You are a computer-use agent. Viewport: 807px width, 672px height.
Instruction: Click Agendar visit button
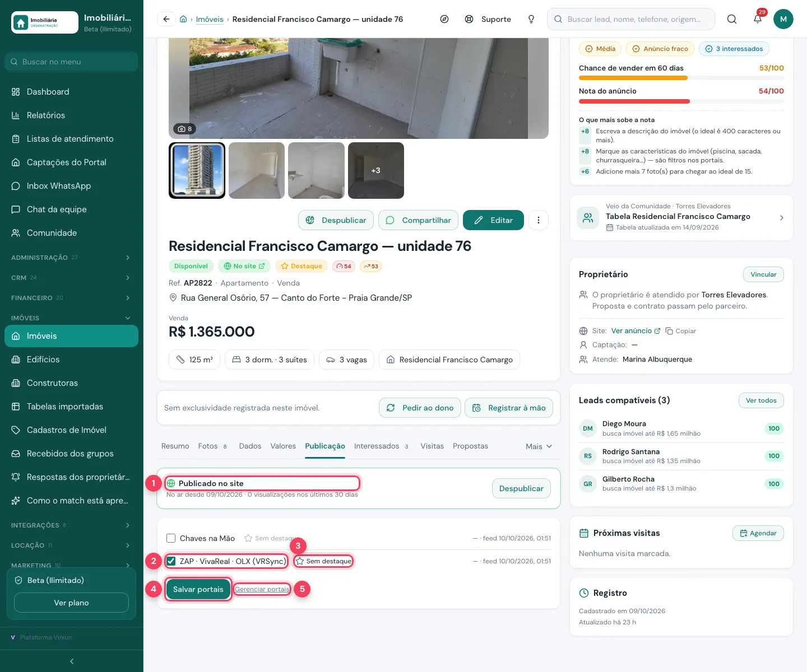(758, 533)
